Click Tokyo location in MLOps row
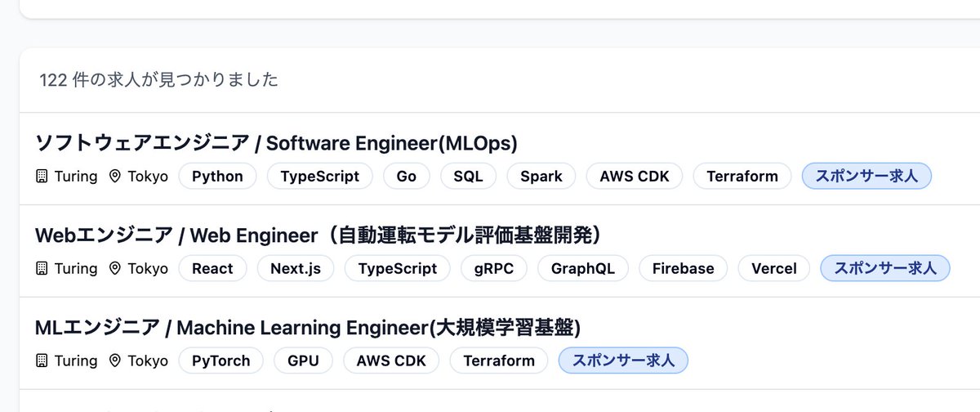This screenshot has height=412, width=980. (148, 176)
